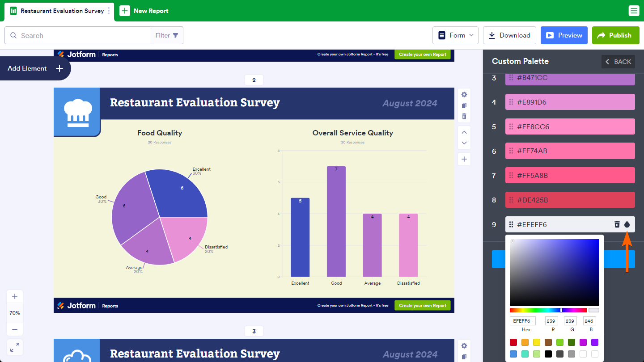This screenshot has width=644, height=362.
Task: Open the hamburger menu at top right
Action: point(634,11)
